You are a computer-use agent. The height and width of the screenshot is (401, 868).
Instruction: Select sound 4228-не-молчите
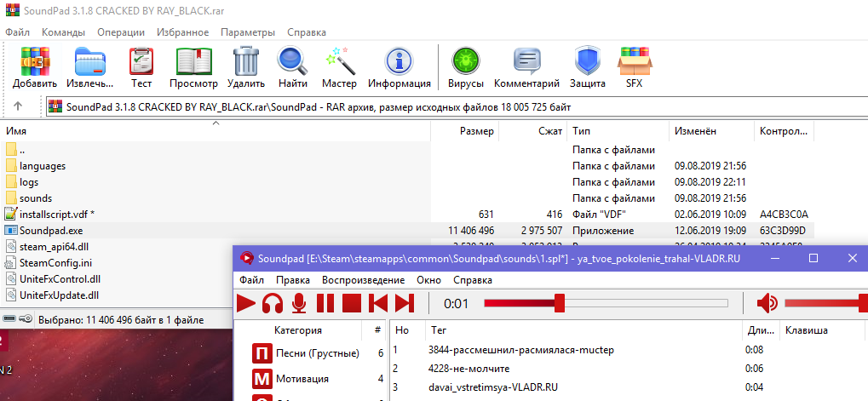[468, 369]
